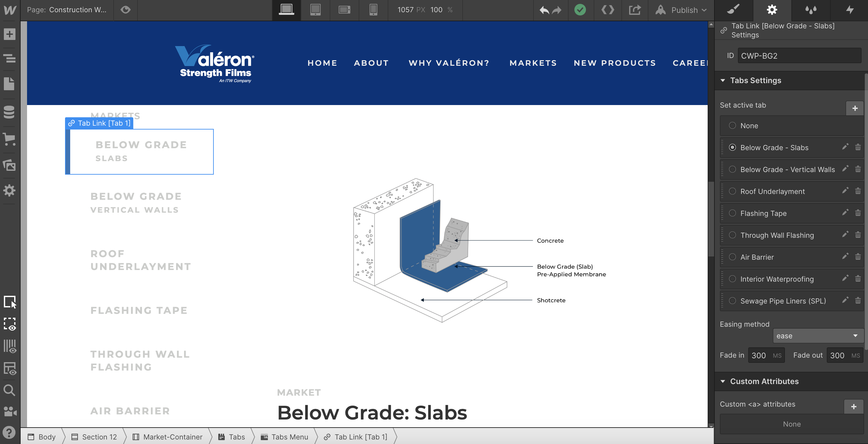Switch to the Style brush panel
The width and height of the screenshot is (868, 444).
733,10
